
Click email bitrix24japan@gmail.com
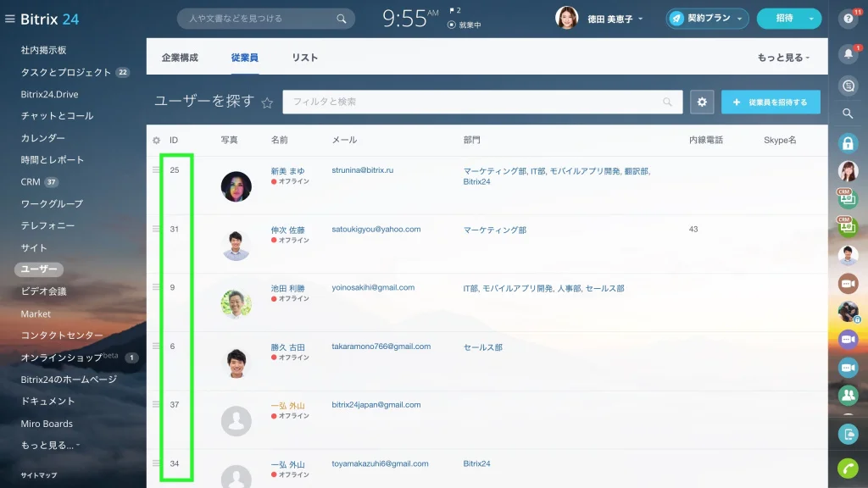click(376, 405)
